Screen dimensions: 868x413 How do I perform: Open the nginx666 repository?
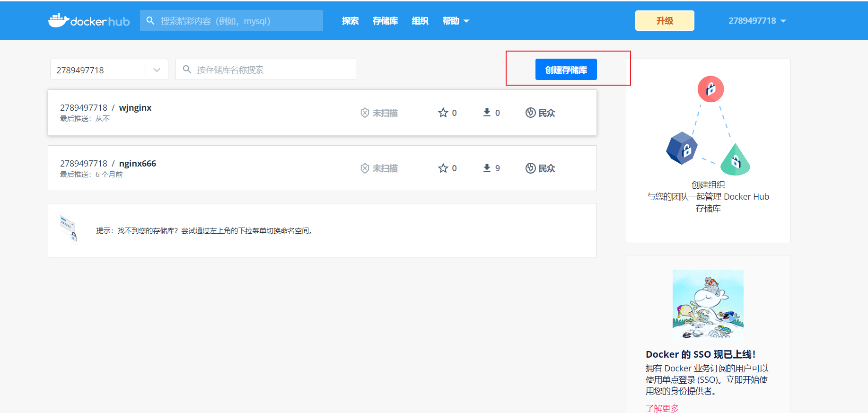138,164
